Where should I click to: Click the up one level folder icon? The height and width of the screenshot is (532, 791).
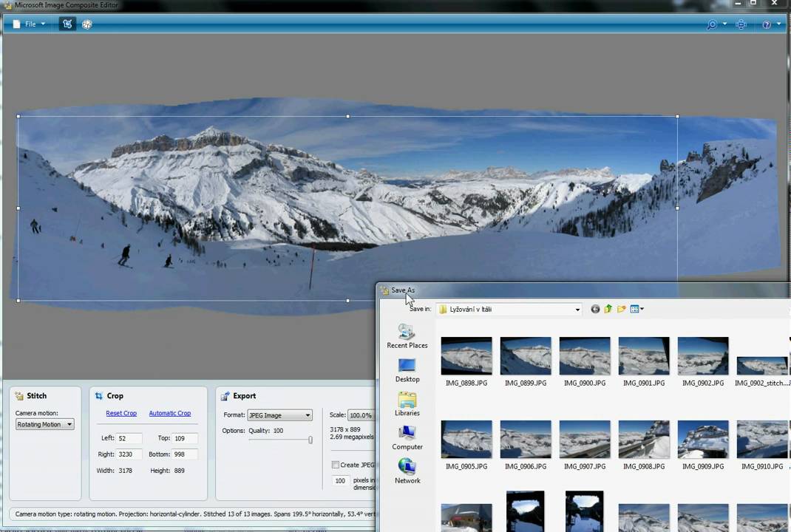[608, 309]
